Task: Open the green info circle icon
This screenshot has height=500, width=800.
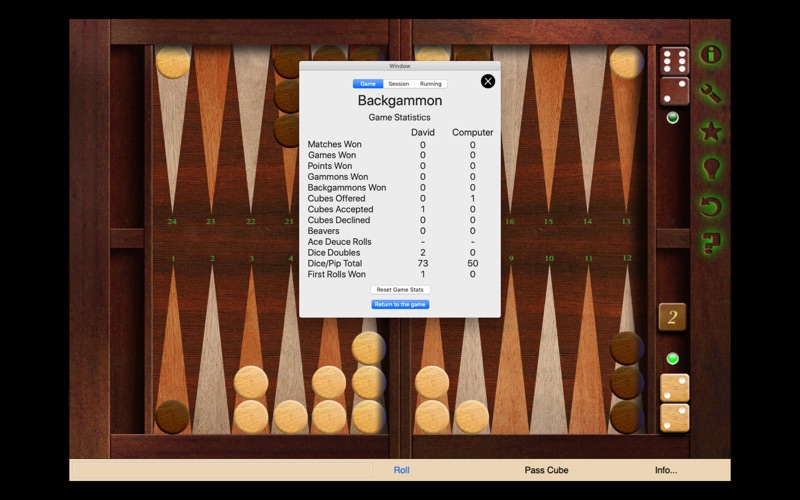Action: (710, 54)
